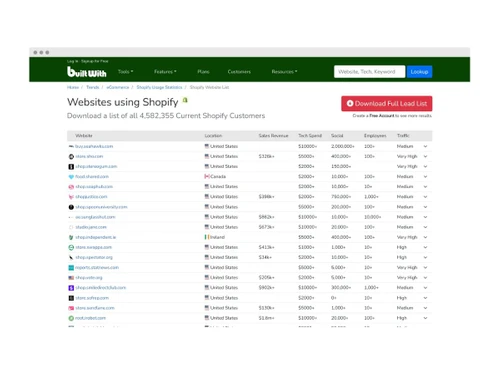Viewport: 500px width, 375px height.
Task: Open shop.spectator.org website link
Action: (x=94, y=257)
